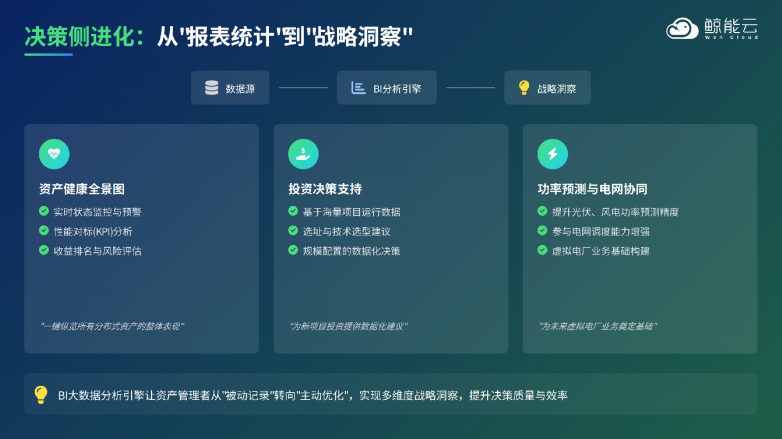Image resolution: width=782 pixels, height=439 pixels.
Task: Click the 投资决策支持 card heading
Action: click(325, 189)
